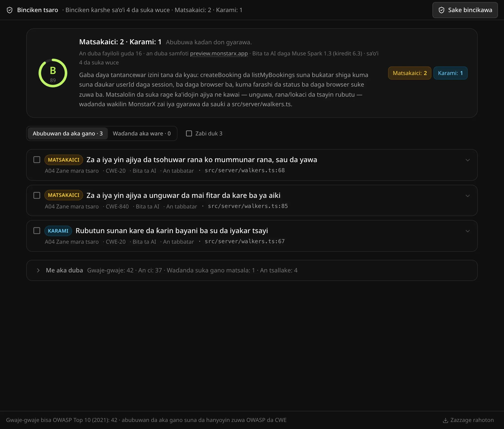The image size is (504, 429).
Task: Click the file path src/server/walkers.ts:68
Action: pos(244,170)
